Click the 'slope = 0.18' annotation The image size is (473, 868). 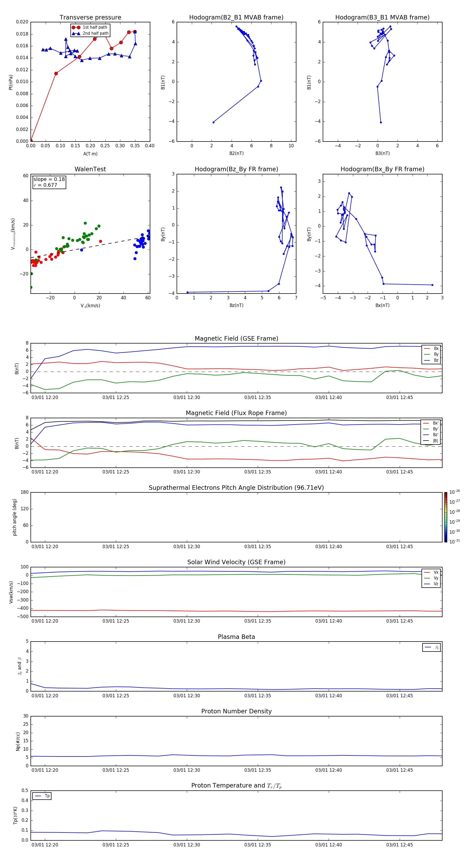49,179
